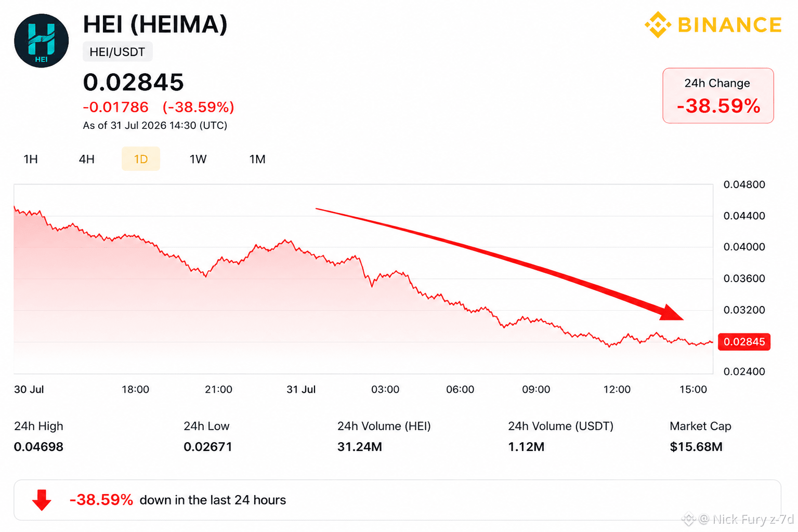Screen dimensions: 798x532
Task: Select the 1H timeframe tab
Action: pos(31,159)
